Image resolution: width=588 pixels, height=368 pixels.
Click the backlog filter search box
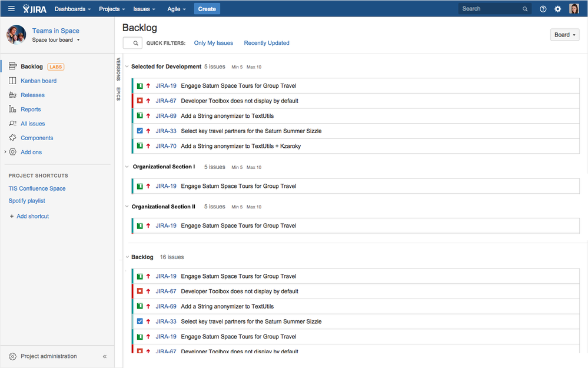pyautogui.click(x=132, y=43)
